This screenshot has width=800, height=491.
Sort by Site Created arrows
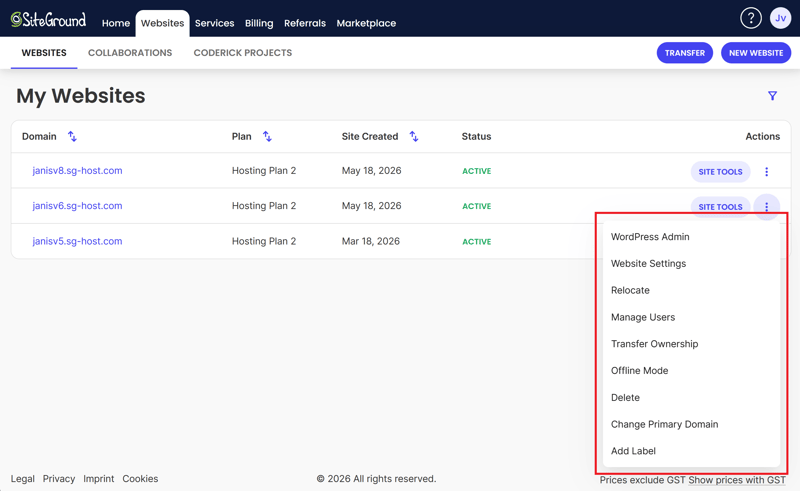[x=414, y=136]
